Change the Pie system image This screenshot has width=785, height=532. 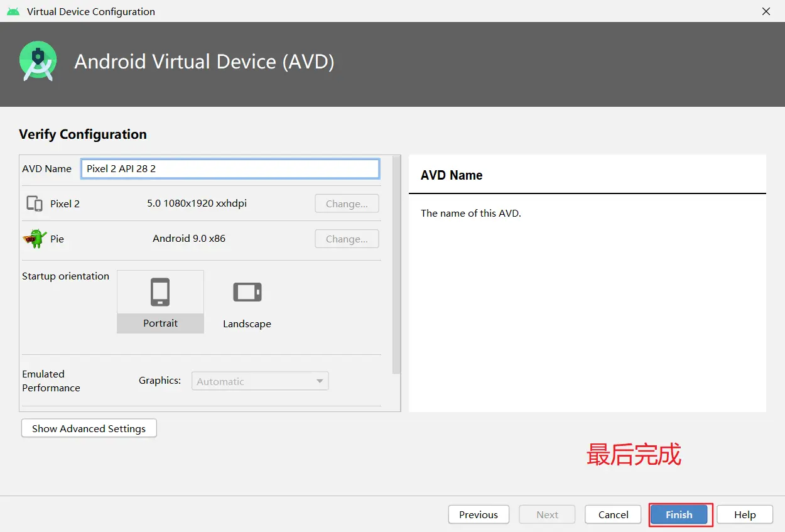(347, 239)
